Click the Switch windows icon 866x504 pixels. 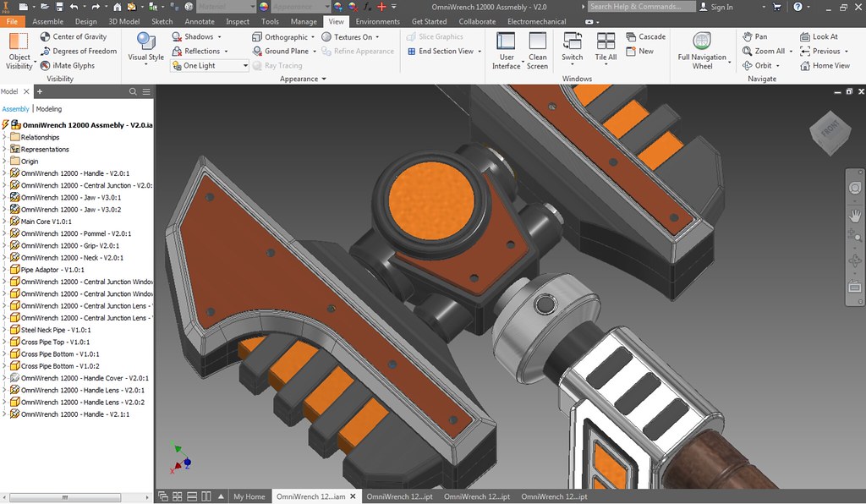(x=573, y=42)
